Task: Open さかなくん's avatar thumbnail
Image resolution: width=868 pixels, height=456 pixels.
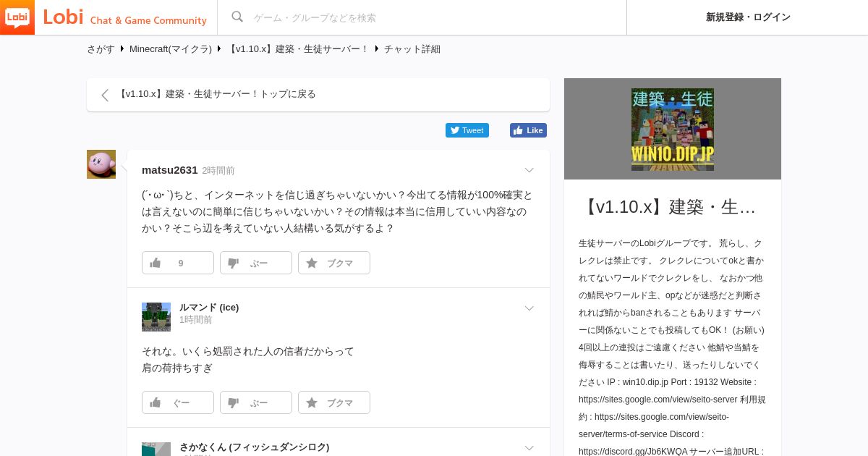Action: (156, 449)
